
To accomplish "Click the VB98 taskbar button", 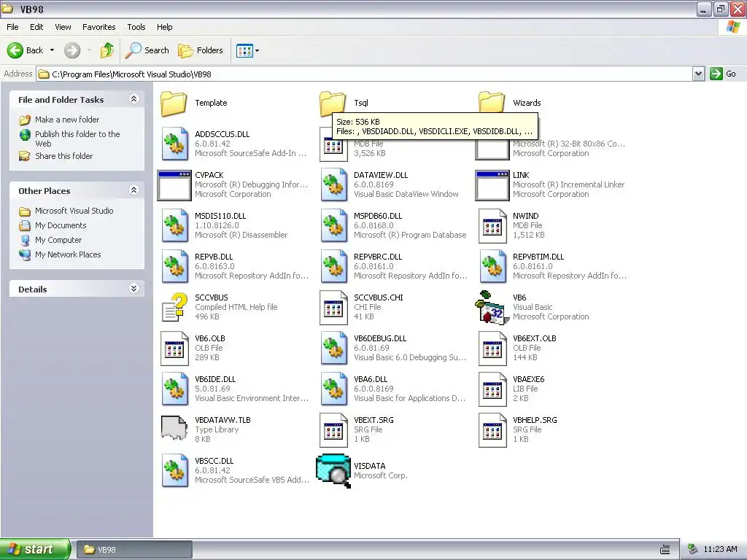I will tap(134, 550).
